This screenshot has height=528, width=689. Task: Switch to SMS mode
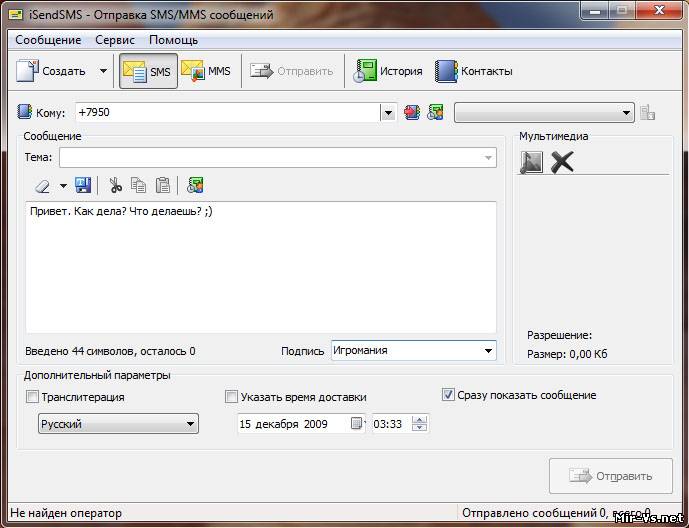[148, 71]
